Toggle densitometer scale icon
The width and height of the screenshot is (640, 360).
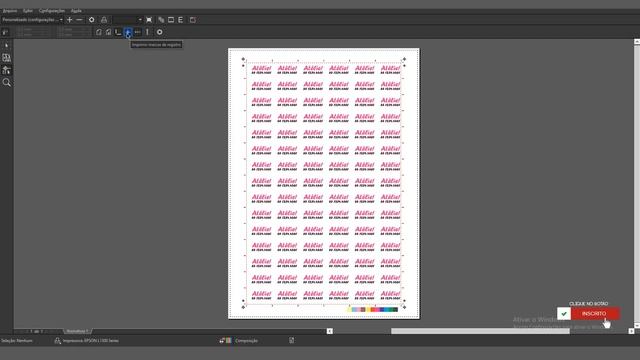(x=147, y=32)
